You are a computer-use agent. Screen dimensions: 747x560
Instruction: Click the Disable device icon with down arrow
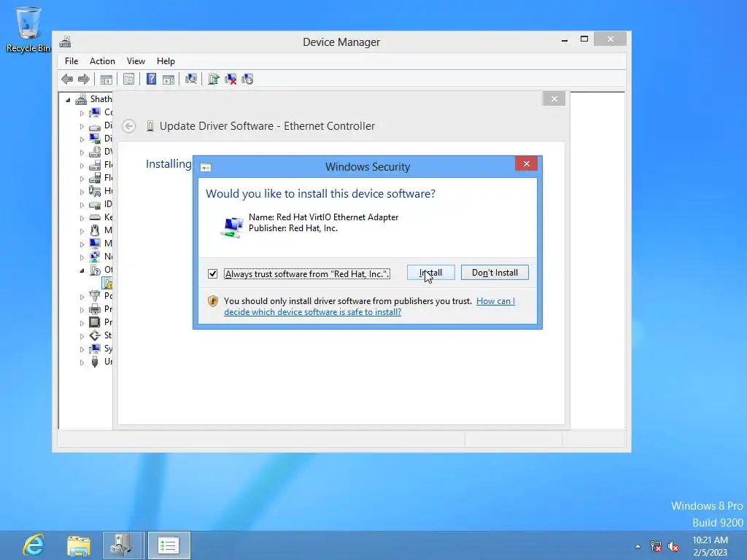(x=247, y=79)
